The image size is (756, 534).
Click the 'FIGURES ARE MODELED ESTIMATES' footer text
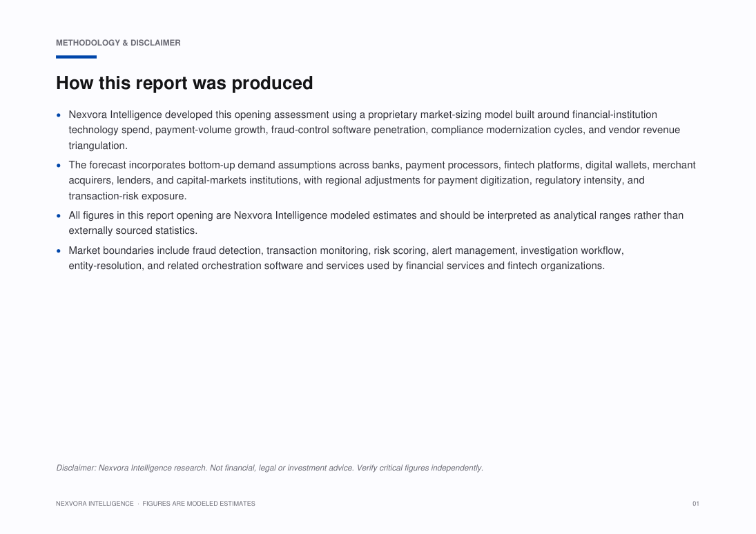(x=199, y=504)
